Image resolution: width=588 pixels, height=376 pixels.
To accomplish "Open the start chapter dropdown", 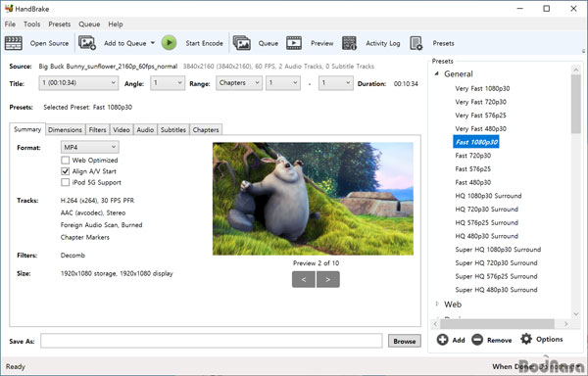I will [283, 83].
